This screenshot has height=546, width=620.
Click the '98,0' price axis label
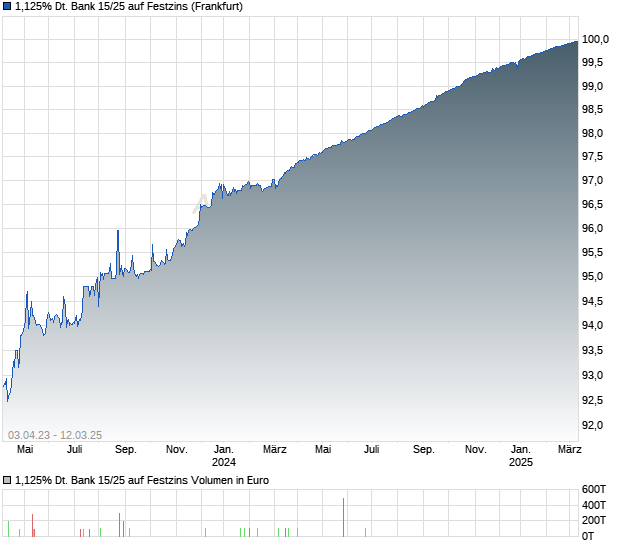pyautogui.click(x=592, y=134)
